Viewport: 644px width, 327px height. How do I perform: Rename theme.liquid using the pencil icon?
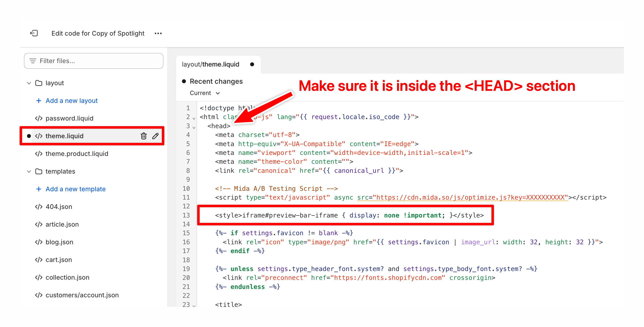[155, 136]
